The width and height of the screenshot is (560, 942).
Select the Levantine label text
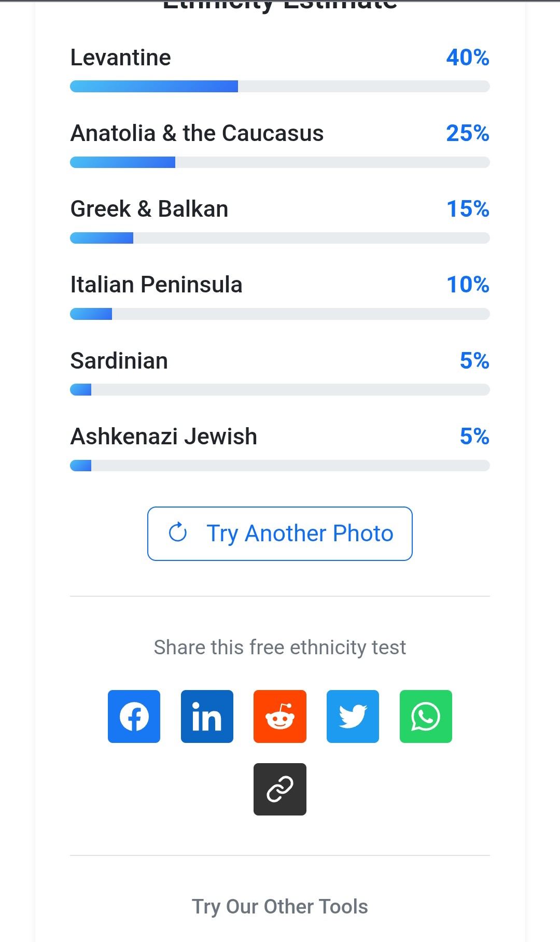pos(121,58)
